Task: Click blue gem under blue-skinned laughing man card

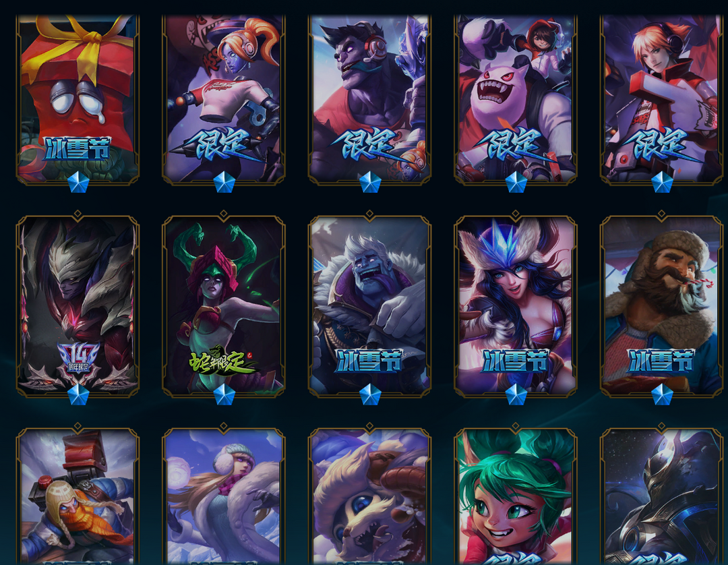Action: [370, 394]
